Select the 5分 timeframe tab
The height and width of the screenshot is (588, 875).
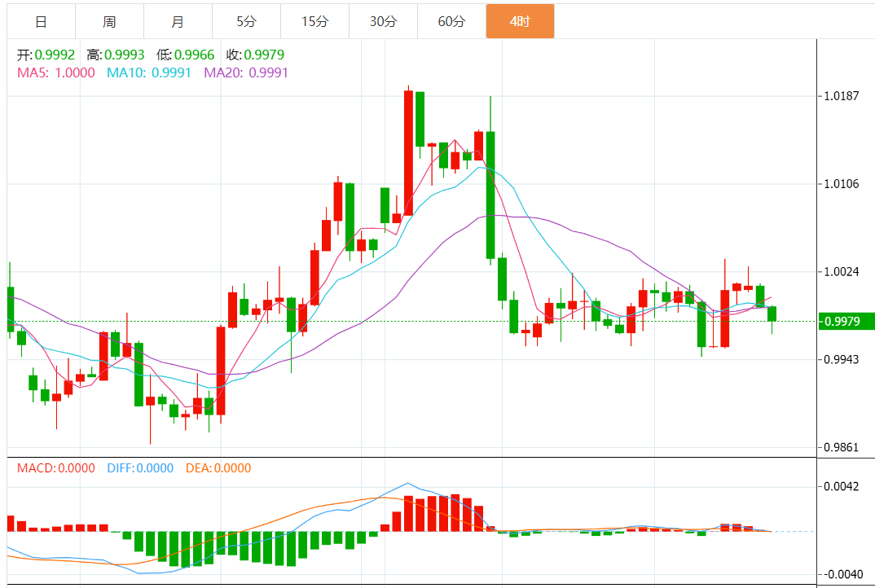pos(246,21)
